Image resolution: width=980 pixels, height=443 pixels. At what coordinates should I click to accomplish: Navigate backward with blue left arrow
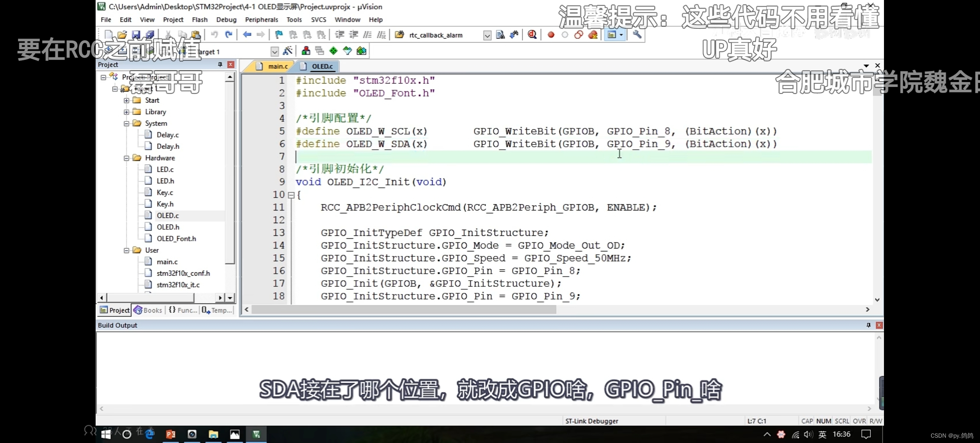[247, 35]
